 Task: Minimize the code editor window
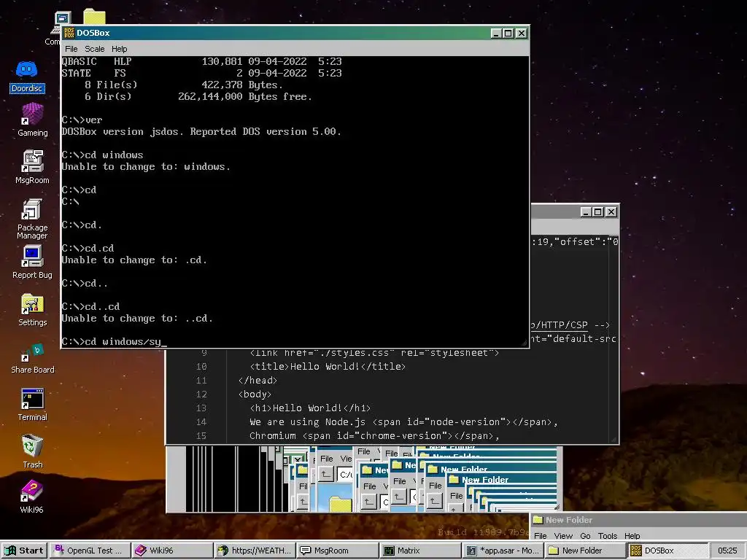tap(586, 212)
